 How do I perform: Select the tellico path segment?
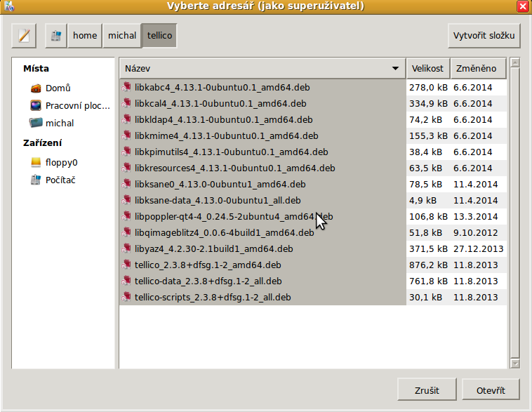click(x=159, y=36)
